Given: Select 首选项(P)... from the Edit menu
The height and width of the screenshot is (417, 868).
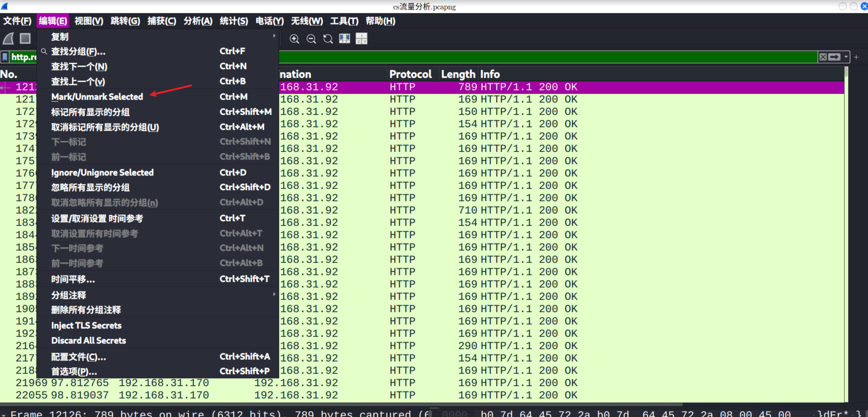Looking at the screenshot, I should click(x=74, y=371).
